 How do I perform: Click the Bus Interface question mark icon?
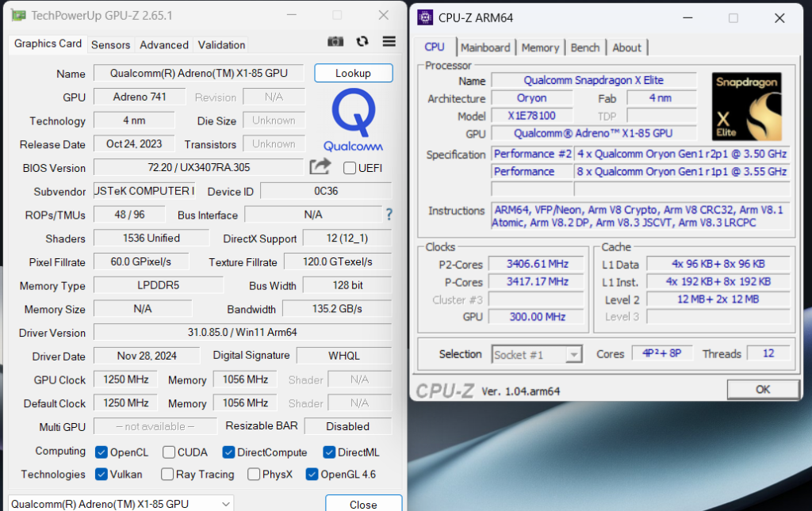point(389,215)
